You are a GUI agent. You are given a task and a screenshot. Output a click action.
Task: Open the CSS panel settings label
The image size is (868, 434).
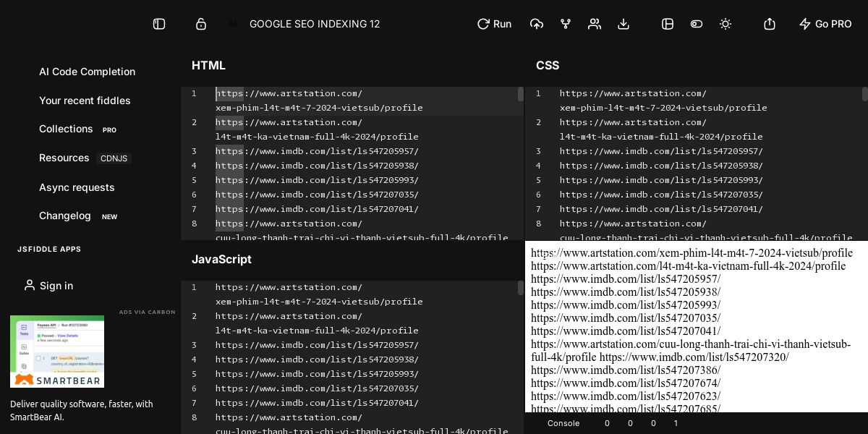(548, 65)
